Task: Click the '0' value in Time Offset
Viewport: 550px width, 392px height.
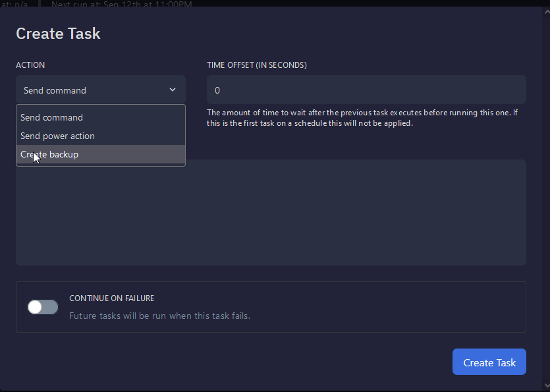Action: coord(217,90)
